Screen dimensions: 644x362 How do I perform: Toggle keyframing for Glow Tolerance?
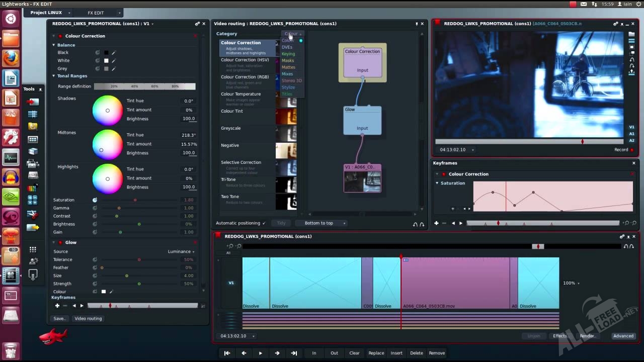(x=95, y=260)
